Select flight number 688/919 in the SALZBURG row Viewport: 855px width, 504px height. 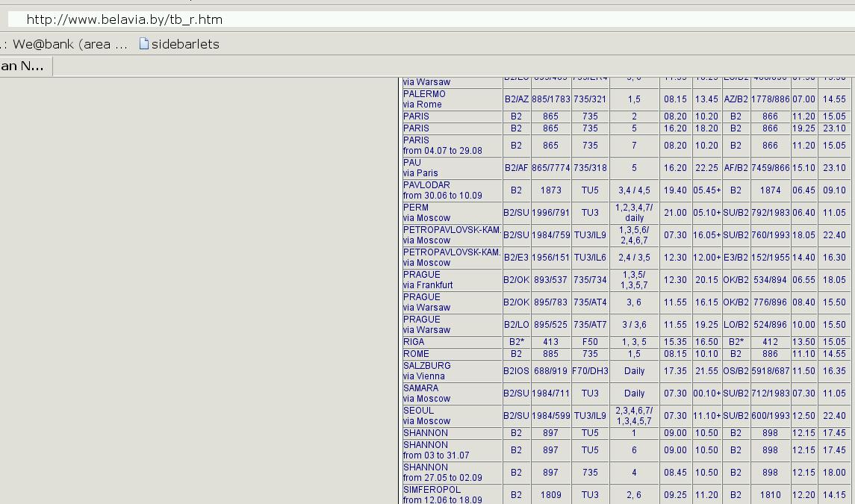pos(550,371)
